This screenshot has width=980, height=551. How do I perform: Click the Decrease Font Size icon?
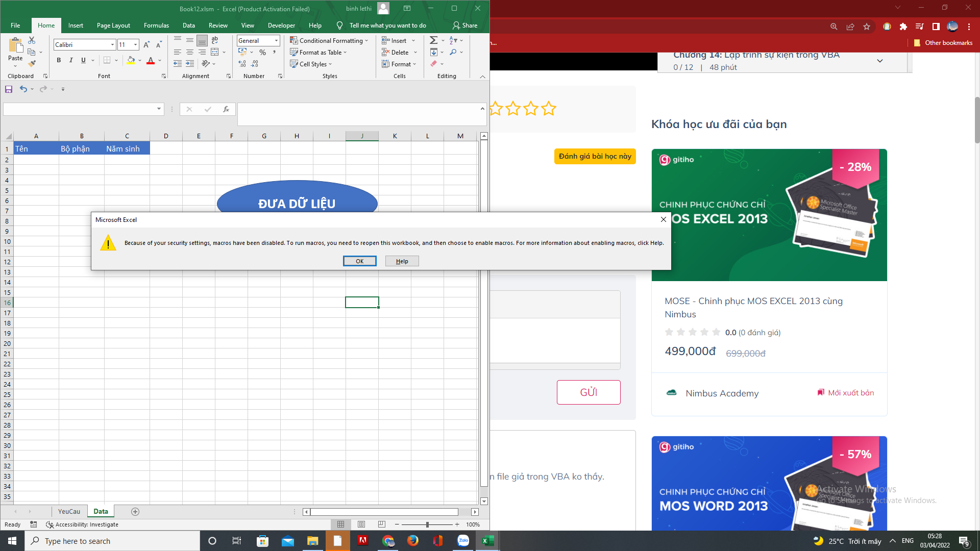tap(159, 45)
